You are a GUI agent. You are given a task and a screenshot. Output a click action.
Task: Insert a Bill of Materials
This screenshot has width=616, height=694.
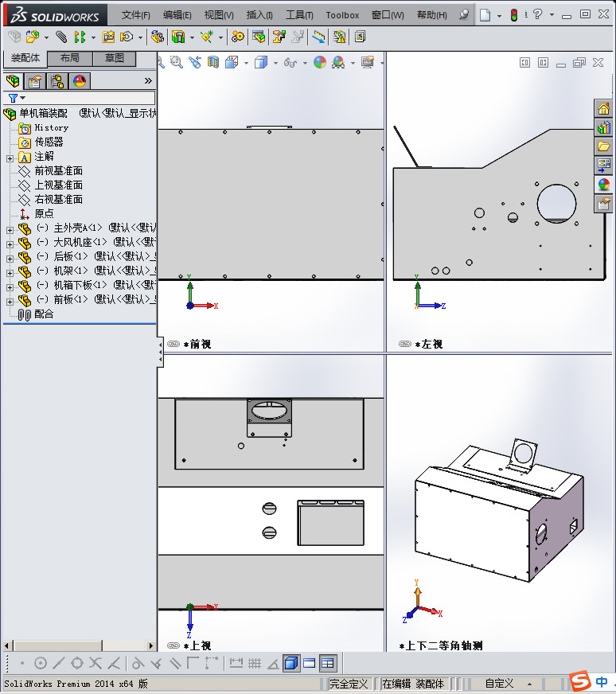(259, 37)
